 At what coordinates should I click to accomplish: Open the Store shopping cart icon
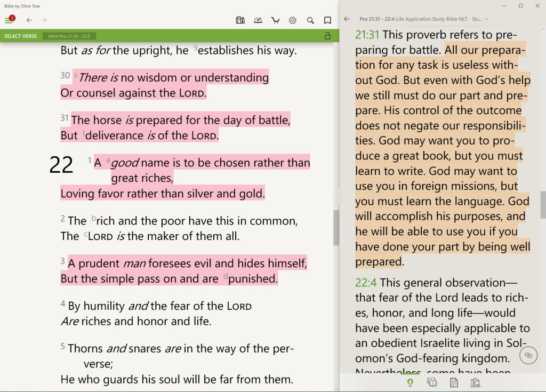(275, 20)
